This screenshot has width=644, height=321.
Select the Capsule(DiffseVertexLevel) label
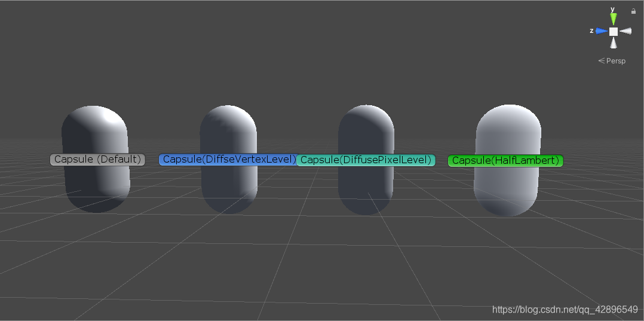click(x=228, y=160)
